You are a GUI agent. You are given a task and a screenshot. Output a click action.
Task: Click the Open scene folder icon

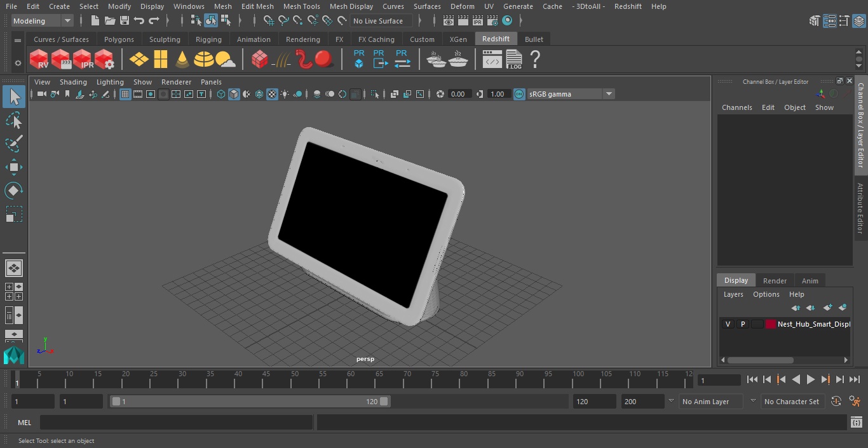click(110, 21)
